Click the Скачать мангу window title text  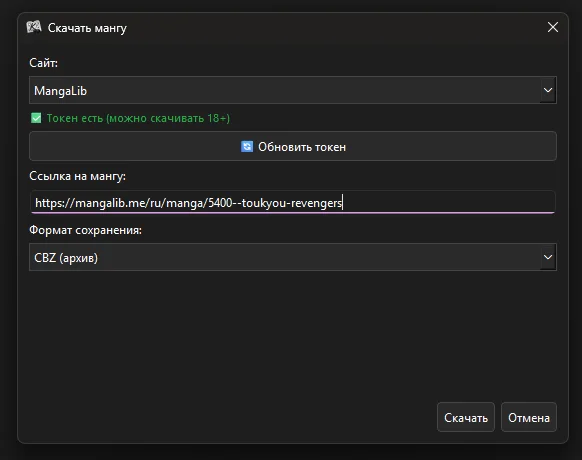87,28
